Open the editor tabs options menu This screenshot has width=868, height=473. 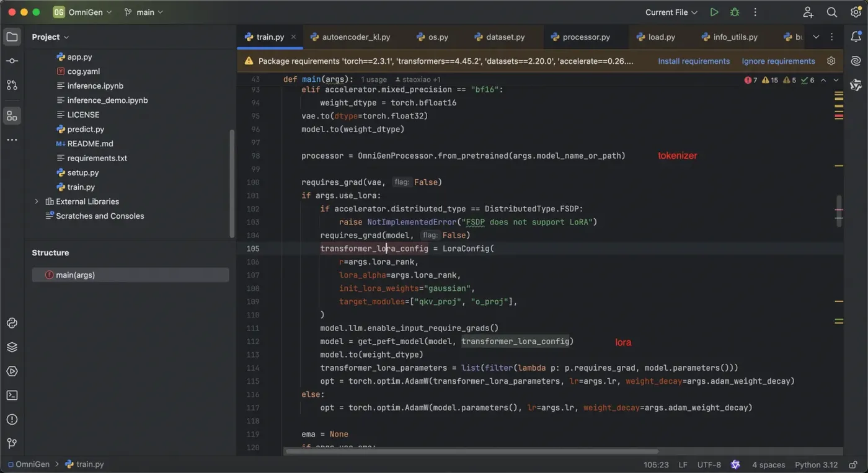[832, 37]
